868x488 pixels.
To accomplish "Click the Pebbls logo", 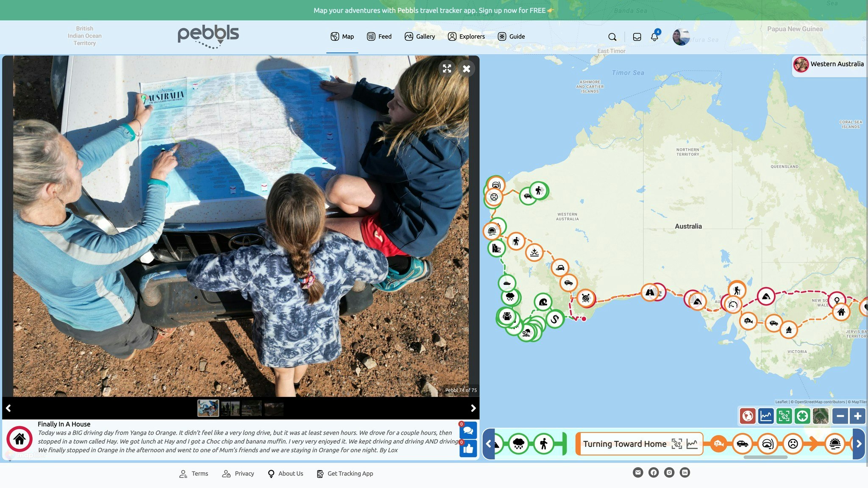I will pos(208,36).
